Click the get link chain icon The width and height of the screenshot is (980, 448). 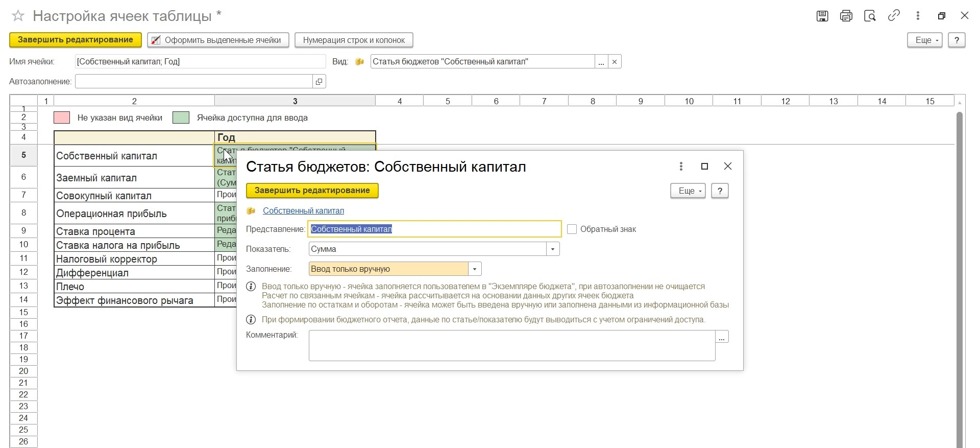894,16
